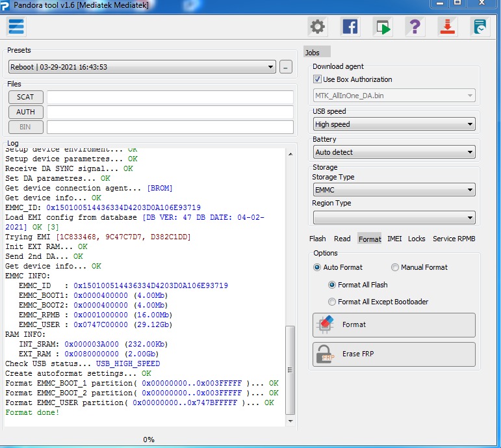The width and height of the screenshot is (501, 448).
Task: Click the Format button label
Action: point(353,324)
